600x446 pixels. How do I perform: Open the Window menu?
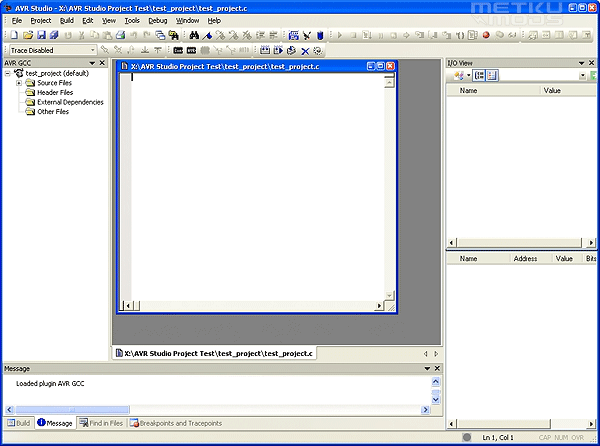[187, 21]
